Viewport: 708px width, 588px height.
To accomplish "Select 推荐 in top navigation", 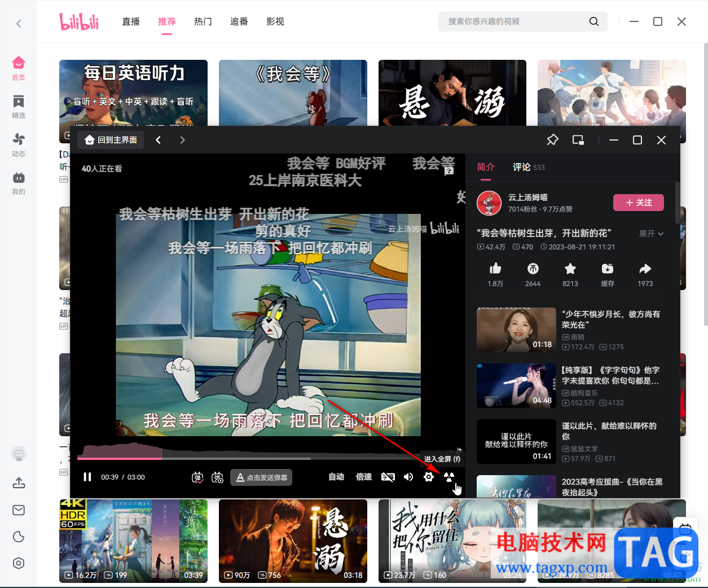I will coord(167,21).
